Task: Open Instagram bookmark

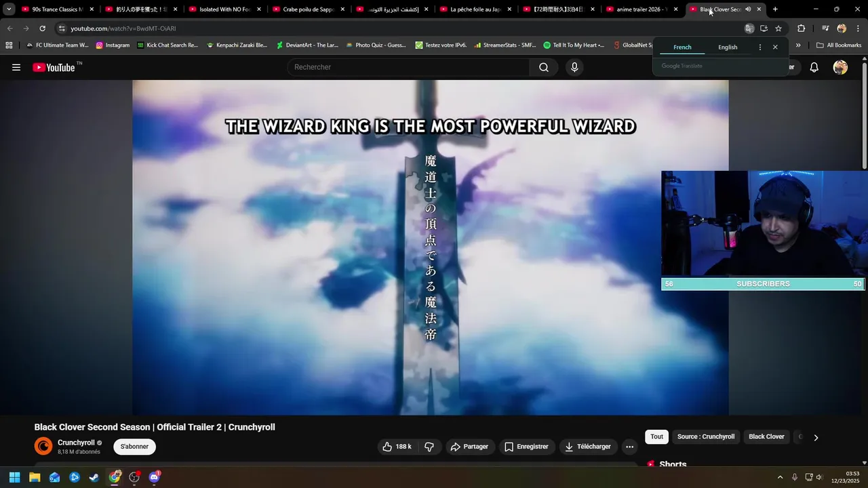Action: tap(113, 45)
